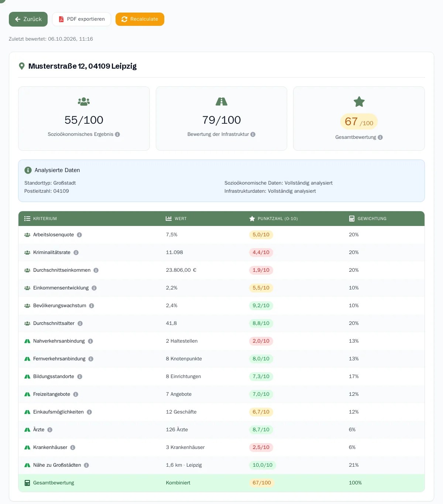Image resolution: width=443 pixels, height=504 pixels.
Task: Click info icon next to Fernverkehrsanbindung
Action: click(91, 359)
